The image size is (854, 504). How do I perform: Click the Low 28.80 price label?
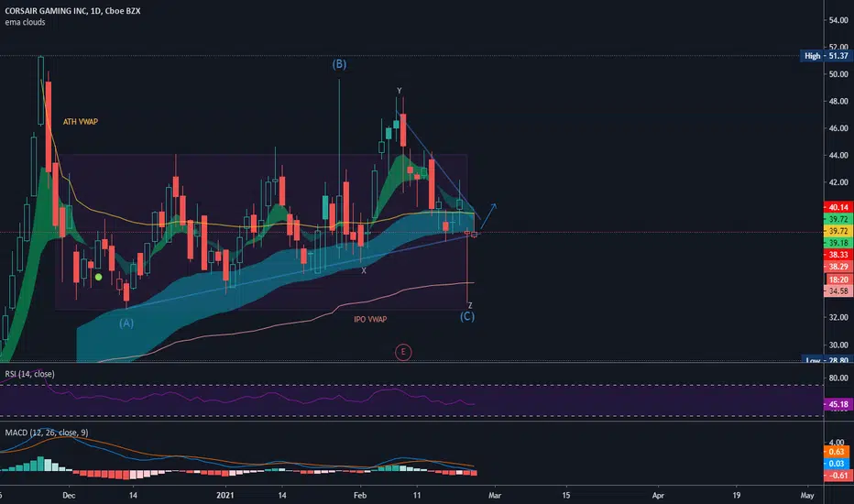(x=827, y=360)
